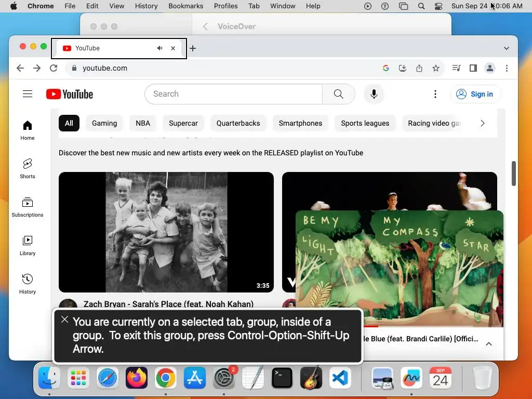This screenshot has height=399, width=532.
Task: Open Launchpad from the Dock
Action: coord(78,378)
